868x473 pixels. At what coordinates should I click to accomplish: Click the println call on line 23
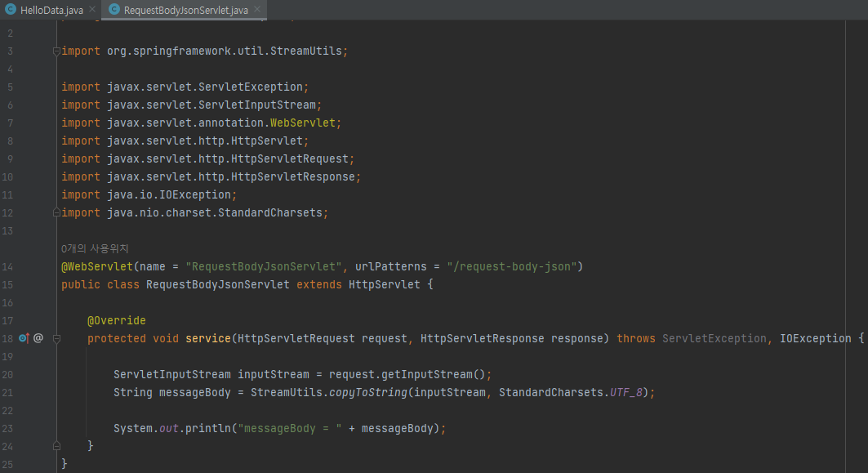coord(207,429)
